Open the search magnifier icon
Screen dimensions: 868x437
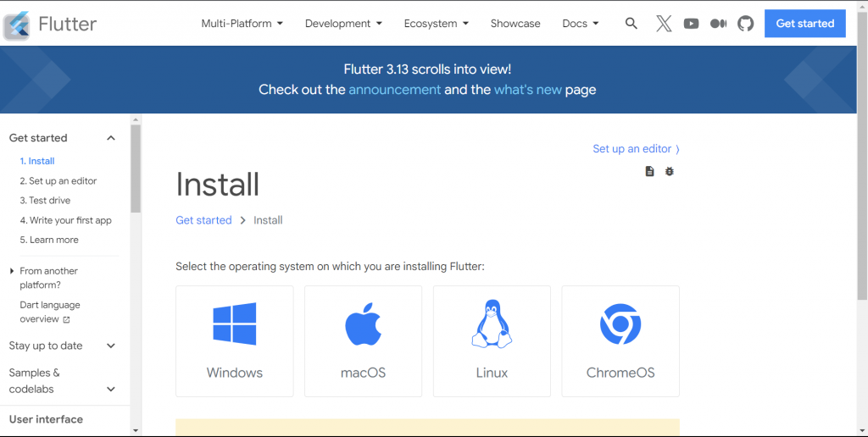click(x=631, y=23)
